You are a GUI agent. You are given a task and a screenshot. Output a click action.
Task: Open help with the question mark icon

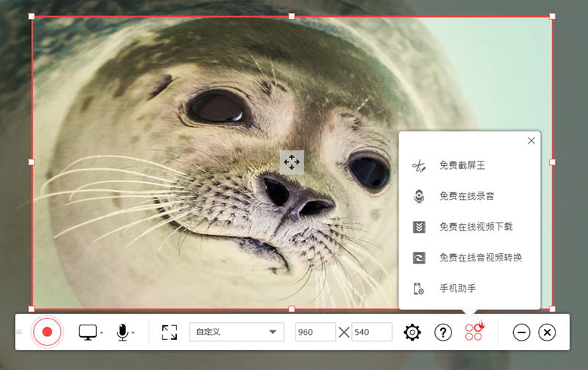click(442, 333)
